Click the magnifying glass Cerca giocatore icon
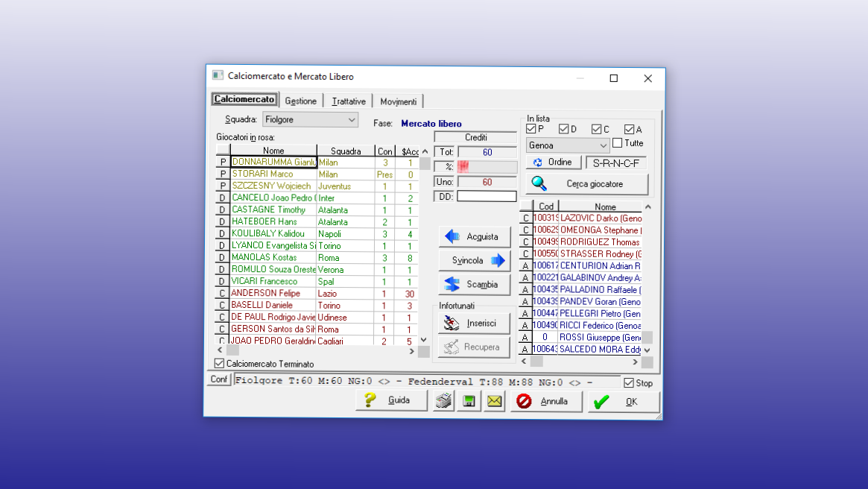 tap(537, 183)
